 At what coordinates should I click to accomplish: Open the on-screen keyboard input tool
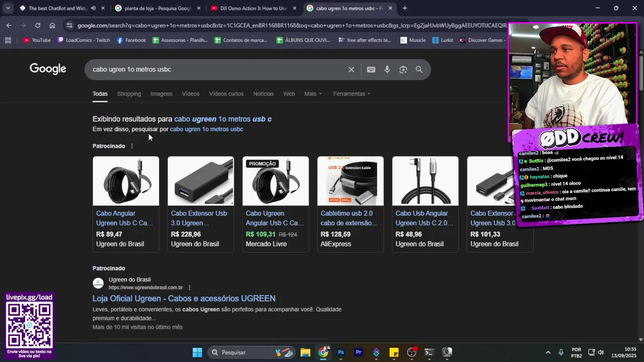coord(371,69)
